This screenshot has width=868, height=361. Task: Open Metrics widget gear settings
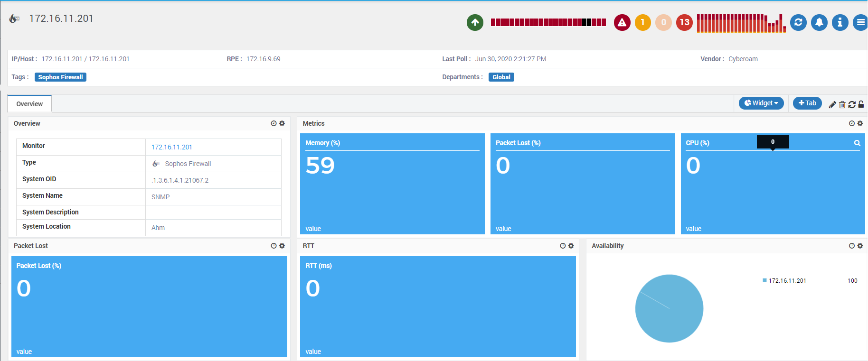pos(860,123)
